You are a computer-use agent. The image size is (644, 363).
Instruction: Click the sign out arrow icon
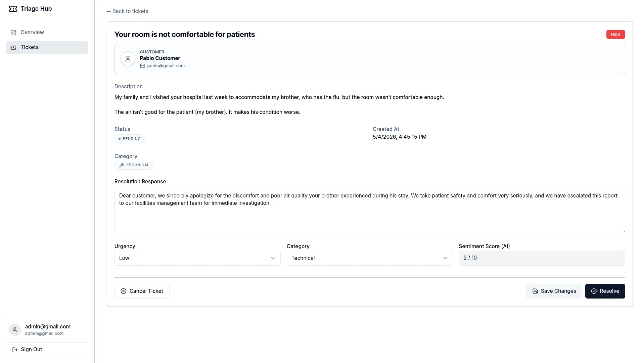click(15, 350)
